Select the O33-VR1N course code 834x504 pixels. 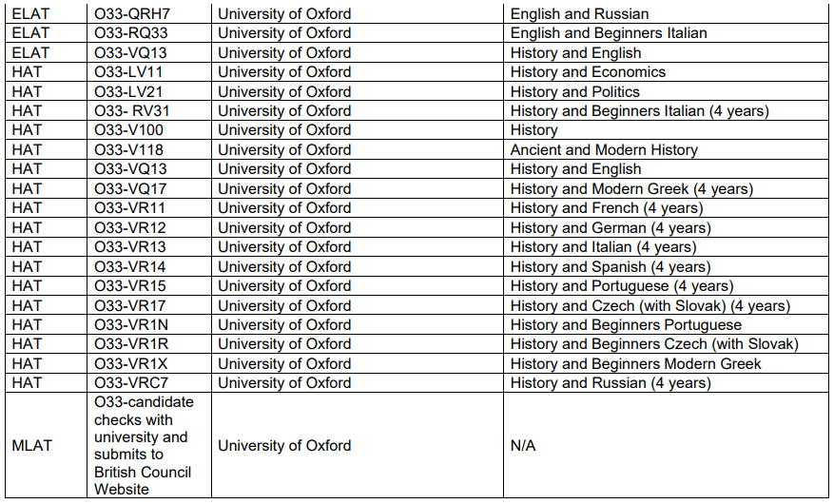(x=130, y=325)
